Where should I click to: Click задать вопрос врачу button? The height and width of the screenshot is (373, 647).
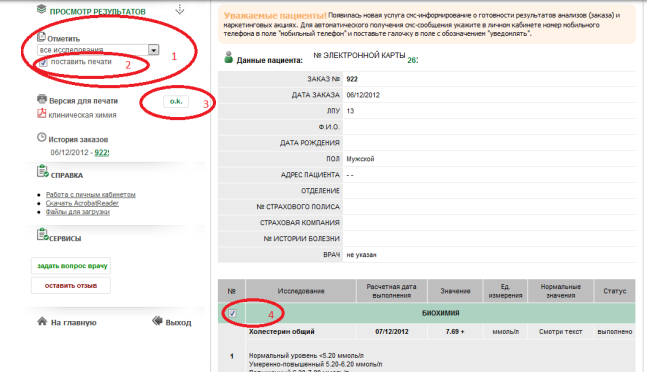pos(71,266)
